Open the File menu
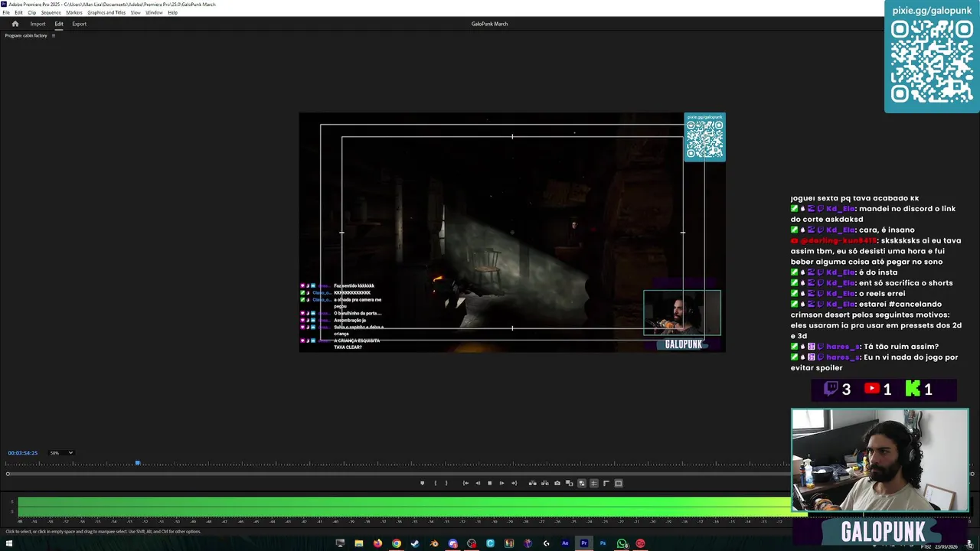This screenshot has height=551, width=980. 6,12
